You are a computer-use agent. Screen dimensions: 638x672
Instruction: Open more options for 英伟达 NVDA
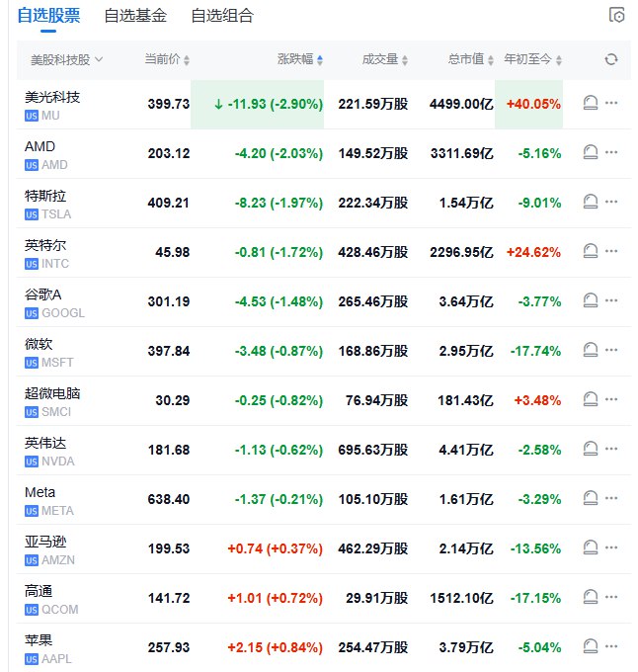[x=611, y=449]
